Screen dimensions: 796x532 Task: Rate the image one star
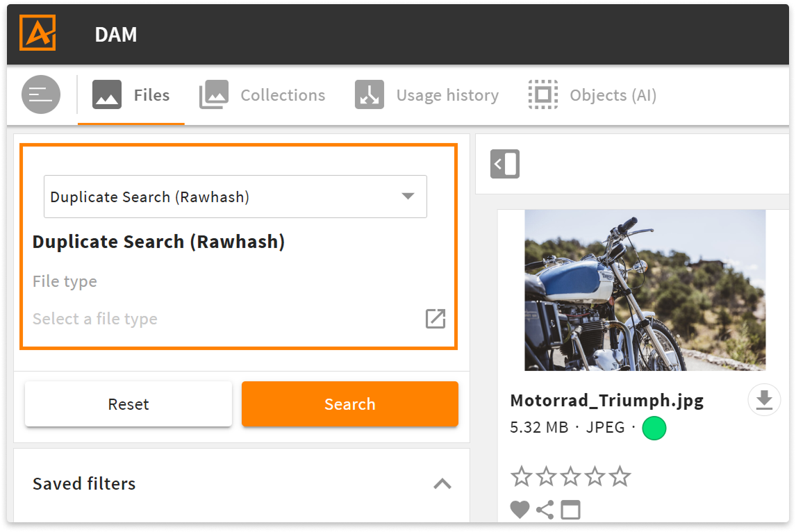coord(522,476)
